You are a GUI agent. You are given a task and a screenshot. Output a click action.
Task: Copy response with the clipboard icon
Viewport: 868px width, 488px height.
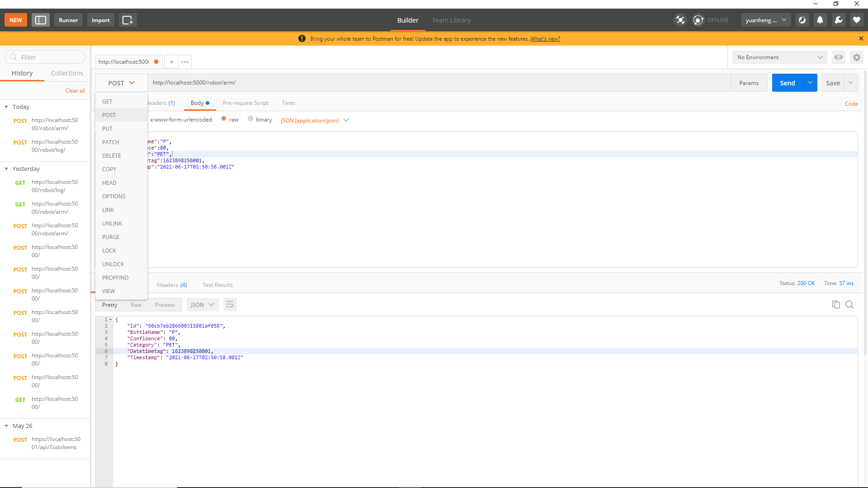tap(836, 305)
